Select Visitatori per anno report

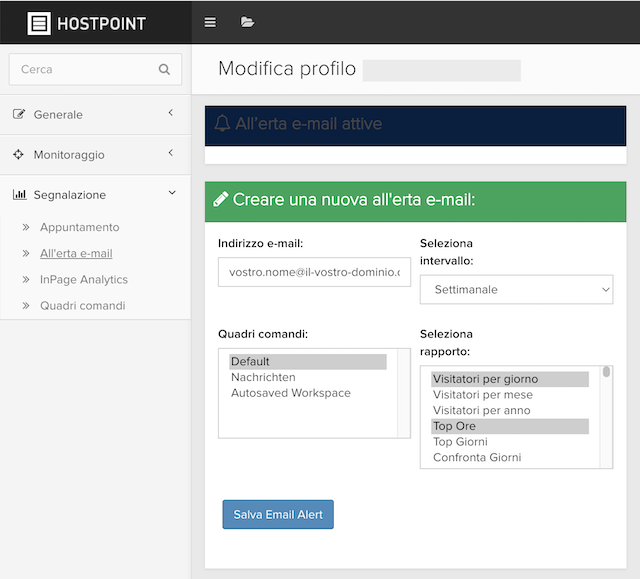pos(510,410)
